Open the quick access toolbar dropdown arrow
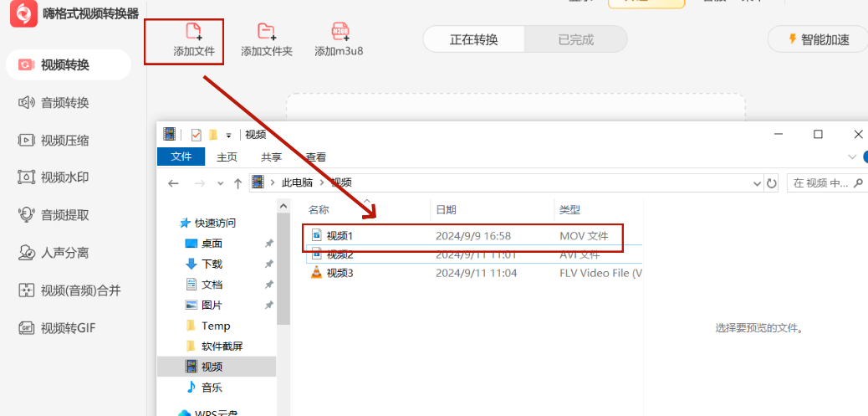The image size is (868, 416). pos(228,135)
